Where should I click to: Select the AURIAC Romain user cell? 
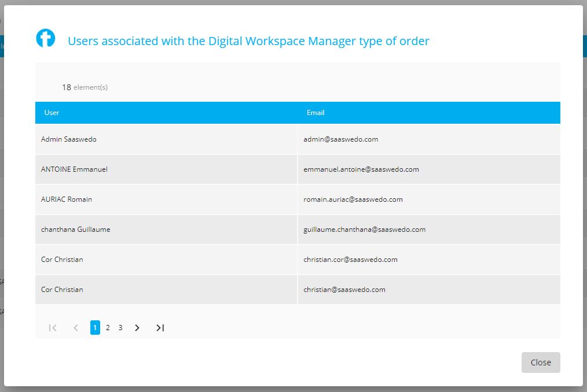click(x=166, y=199)
